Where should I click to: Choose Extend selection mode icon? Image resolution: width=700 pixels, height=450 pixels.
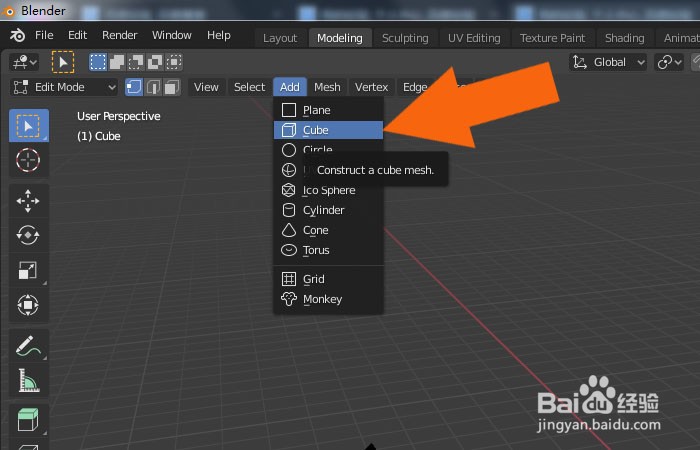click(x=117, y=62)
